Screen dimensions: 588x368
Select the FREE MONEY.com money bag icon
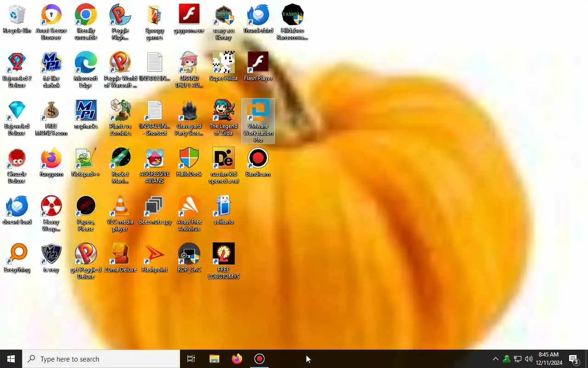point(51,118)
